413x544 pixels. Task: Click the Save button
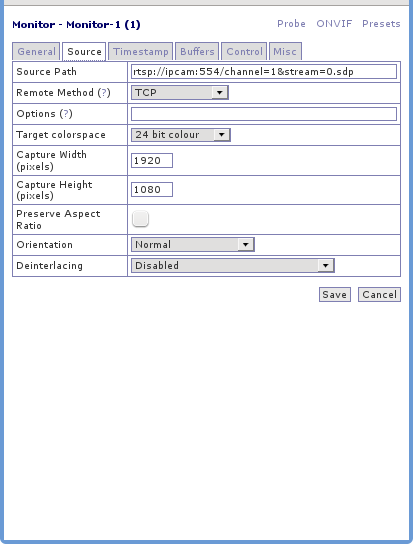pyautogui.click(x=335, y=295)
